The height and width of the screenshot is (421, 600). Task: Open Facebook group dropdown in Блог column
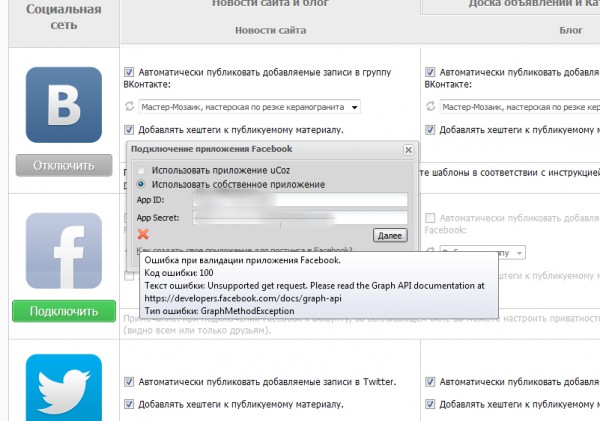pyautogui.click(x=483, y=253)
